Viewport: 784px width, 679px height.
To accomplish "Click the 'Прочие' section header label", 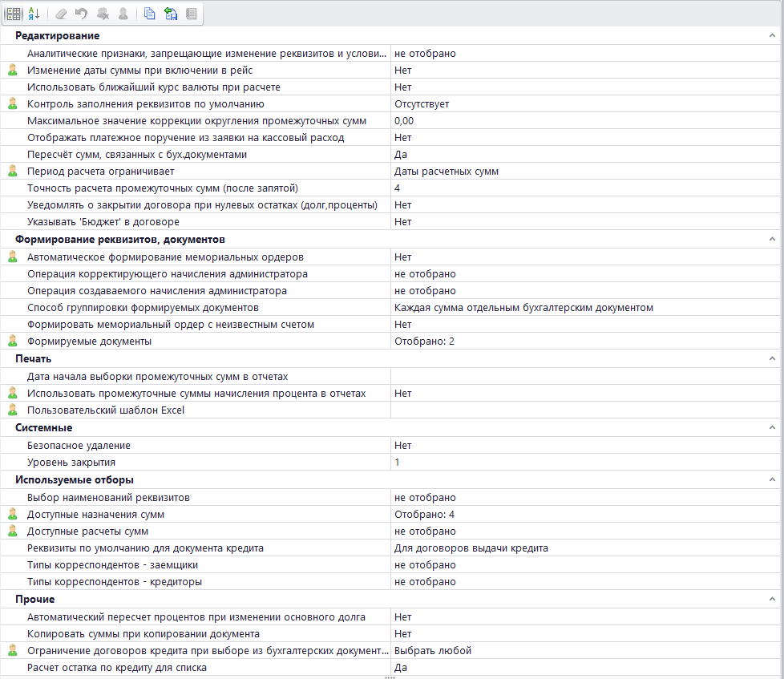I will coord(34,600).
